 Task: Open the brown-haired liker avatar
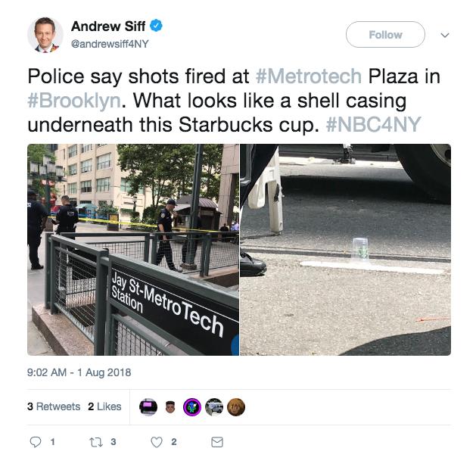coord(236,407)
